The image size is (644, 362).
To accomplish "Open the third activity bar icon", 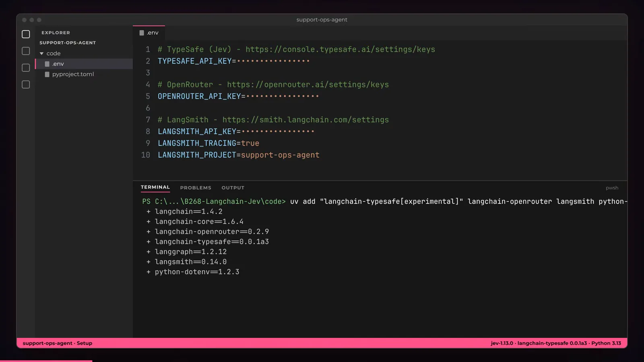I will point(26,68).
